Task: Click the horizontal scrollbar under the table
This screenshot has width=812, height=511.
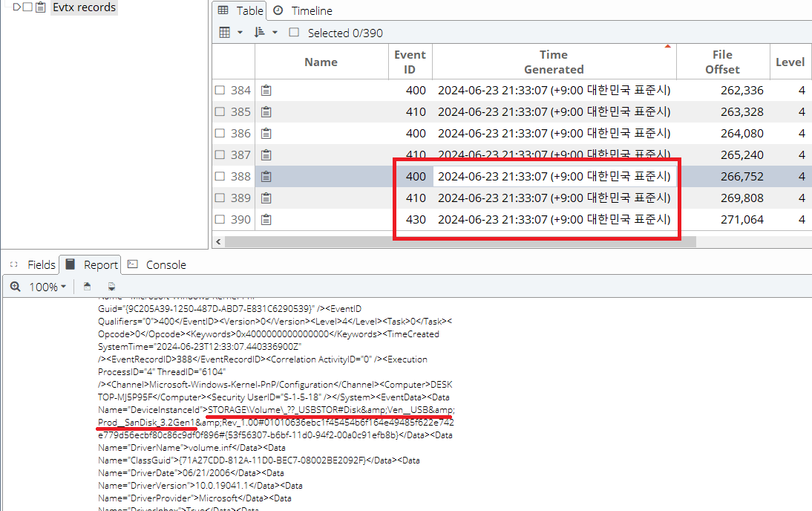Action: 460,241
